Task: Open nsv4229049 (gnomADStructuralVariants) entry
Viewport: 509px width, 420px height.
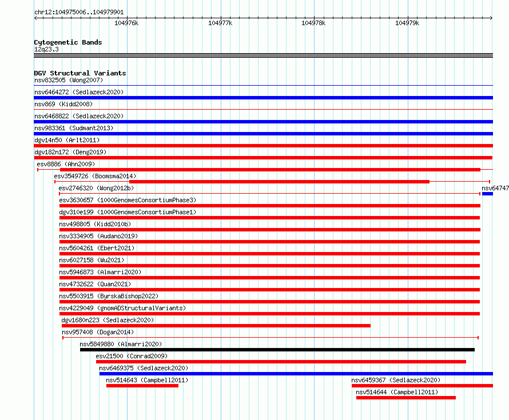Action: [122, 308]
